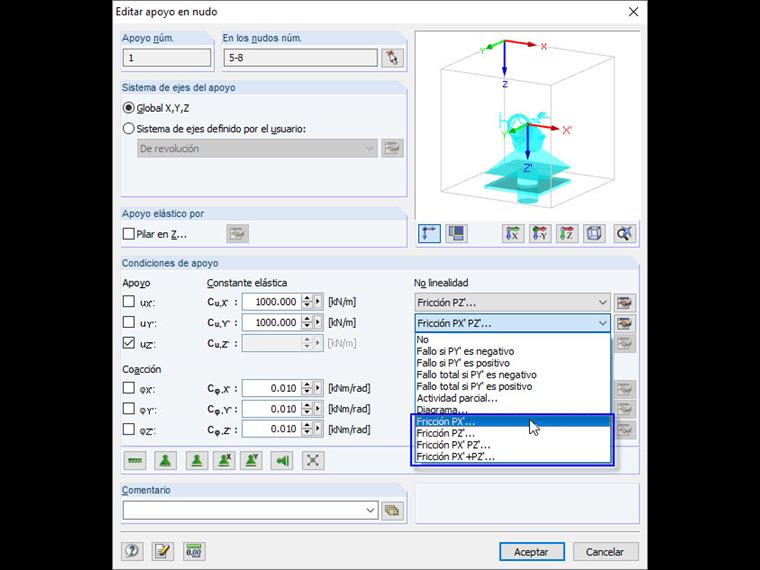Screen dimensions: 760x570
Task: Edit the En los nudos núm. field
Action: coord(301,58)
